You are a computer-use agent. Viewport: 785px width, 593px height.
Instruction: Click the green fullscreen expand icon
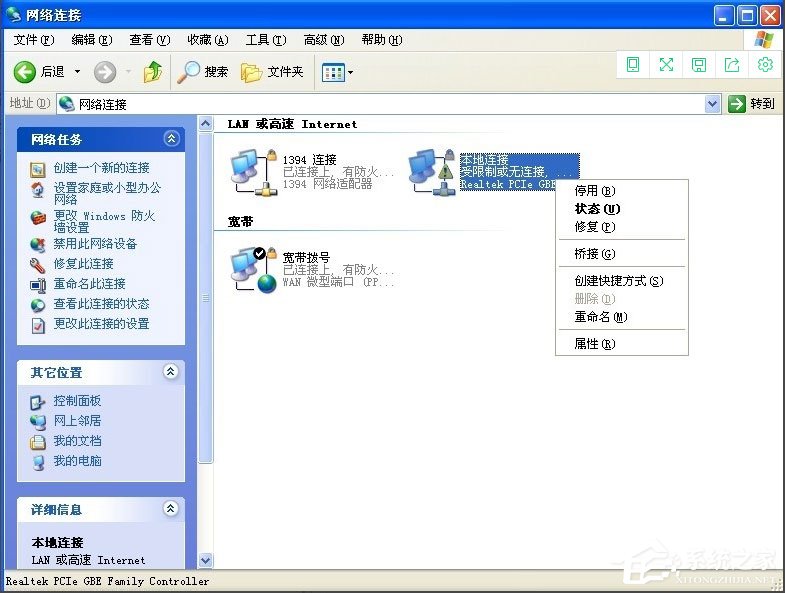coord(666,65)
